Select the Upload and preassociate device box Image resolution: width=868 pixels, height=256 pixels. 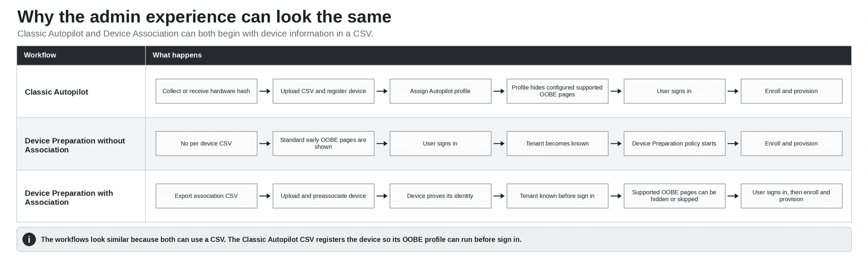(x=324, y=196)
